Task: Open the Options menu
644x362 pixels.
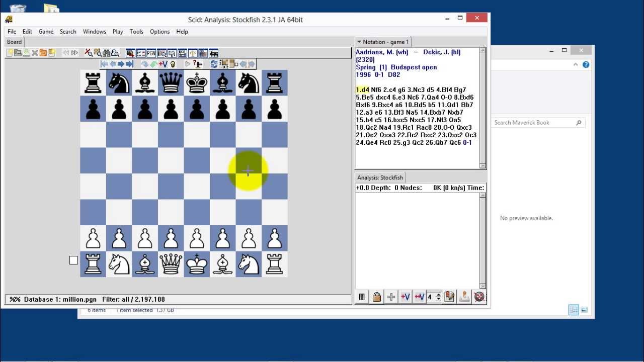Action: tap(159, 32)
